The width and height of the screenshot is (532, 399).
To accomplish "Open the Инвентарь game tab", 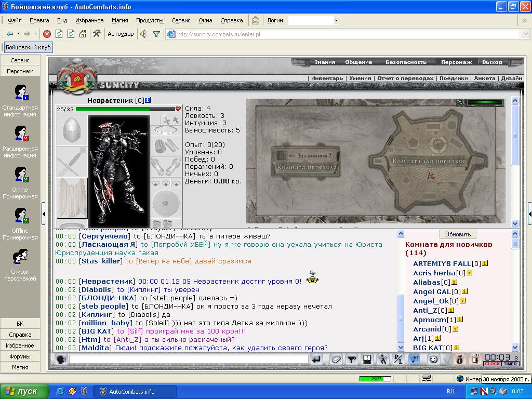I will [x=327, y=78].
